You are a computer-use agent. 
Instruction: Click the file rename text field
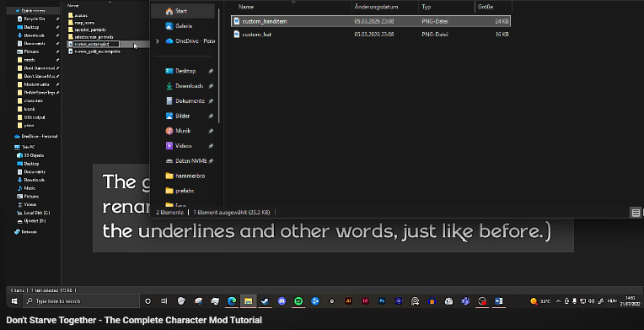pyautogui.click(x=97, y=44)
